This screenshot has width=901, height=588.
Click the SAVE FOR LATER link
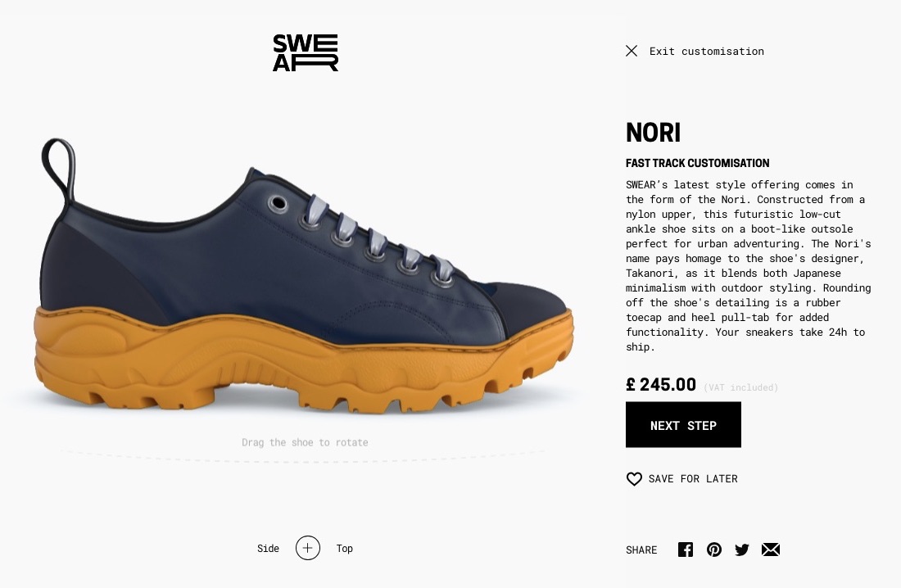(x=693, y=479)
